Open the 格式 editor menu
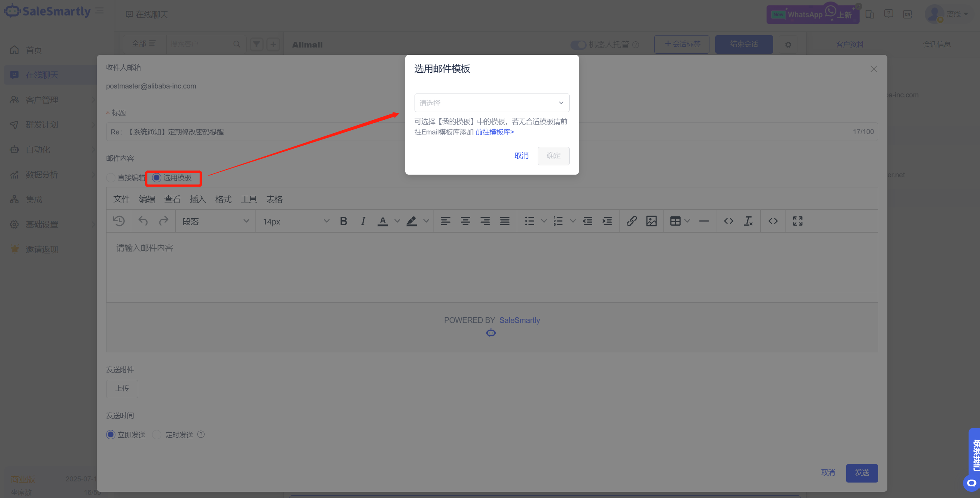 (x=223, y=199)
